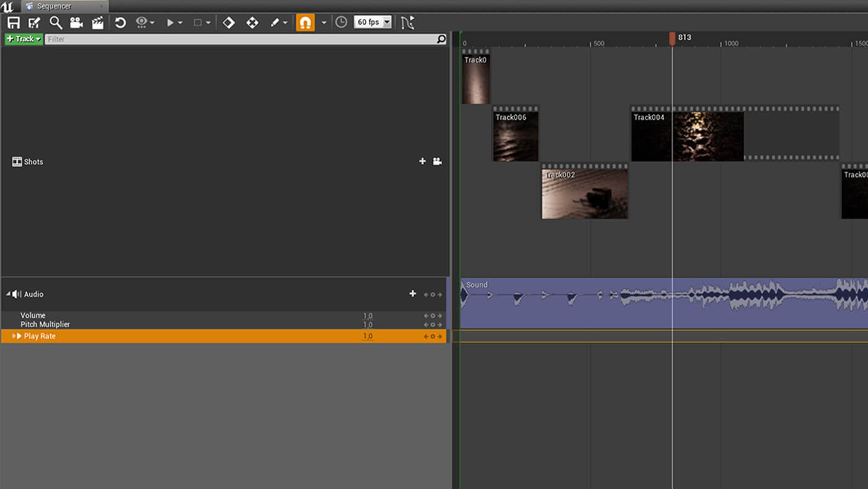Viewport: 868px width, 489px height.
Task: Open the Track add menu
Action: [x=23, y=38]
